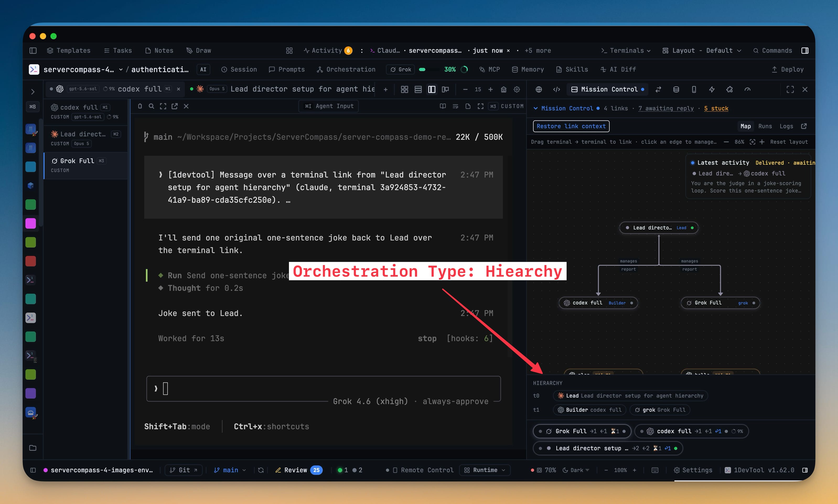Toggle the right sidebar panel in top bar
The image size is (838, 504).
[x=805, y=51]
